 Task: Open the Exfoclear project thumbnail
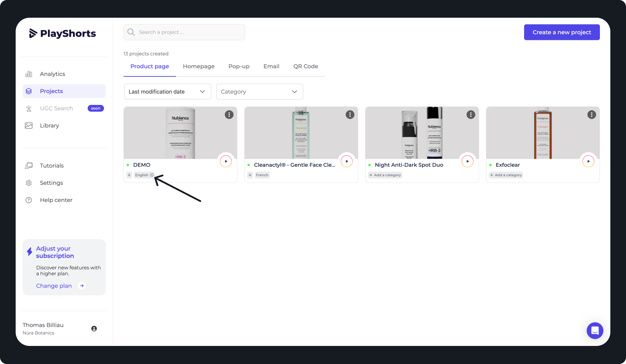pos(543,133)
